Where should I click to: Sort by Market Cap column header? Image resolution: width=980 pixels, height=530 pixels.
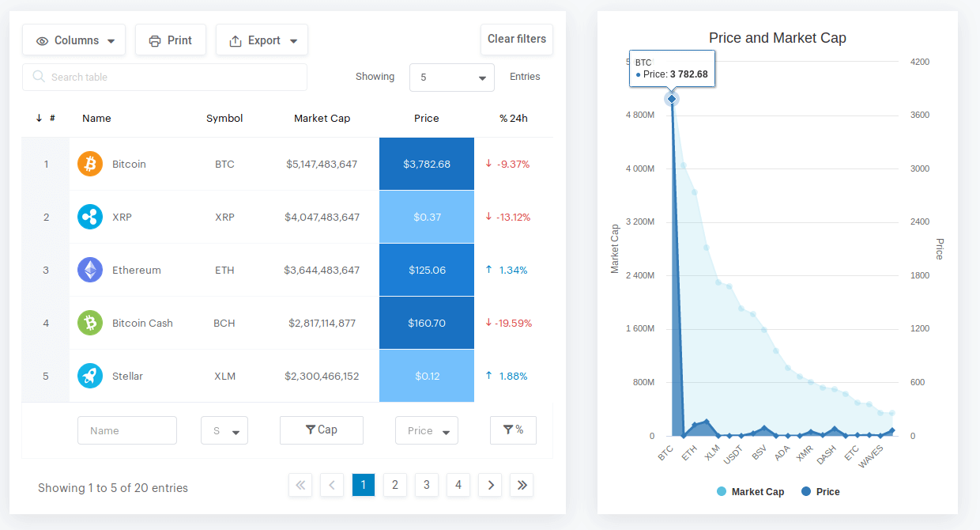[x=322, y=118]
